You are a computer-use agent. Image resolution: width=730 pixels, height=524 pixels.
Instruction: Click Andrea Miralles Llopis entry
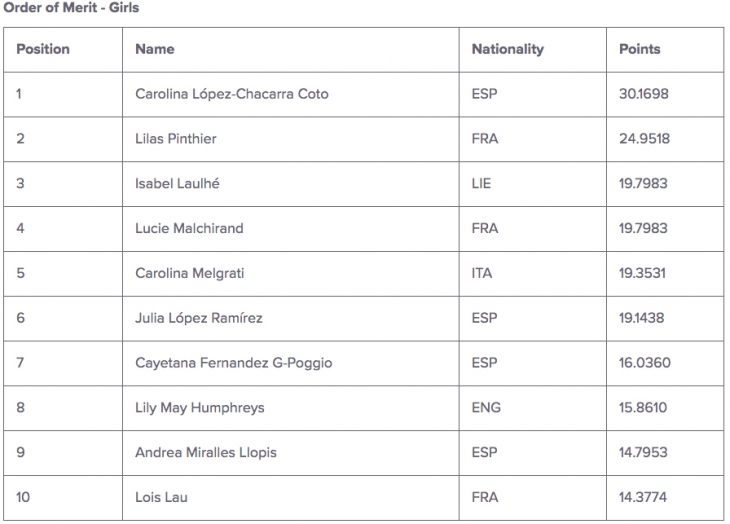pos(206,452)
